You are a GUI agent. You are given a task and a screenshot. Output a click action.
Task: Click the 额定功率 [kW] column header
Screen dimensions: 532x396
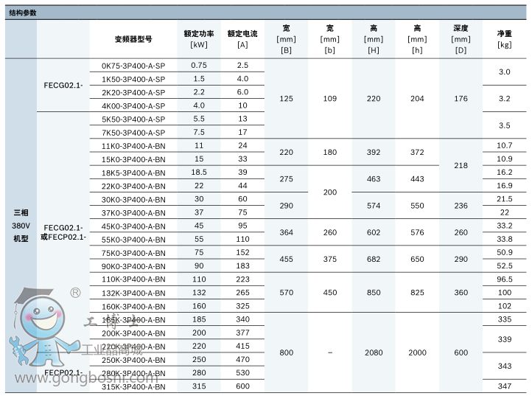(x=199, y=38)
